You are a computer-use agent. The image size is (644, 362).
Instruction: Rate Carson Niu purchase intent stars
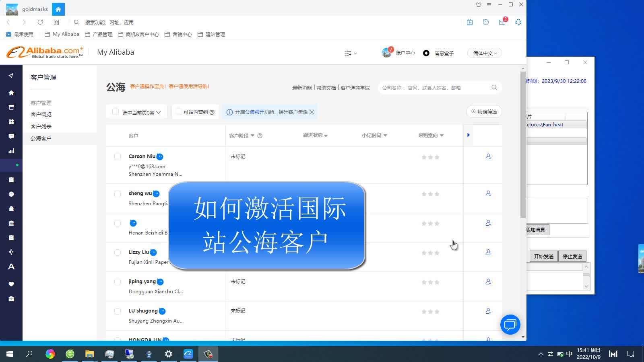430,157
